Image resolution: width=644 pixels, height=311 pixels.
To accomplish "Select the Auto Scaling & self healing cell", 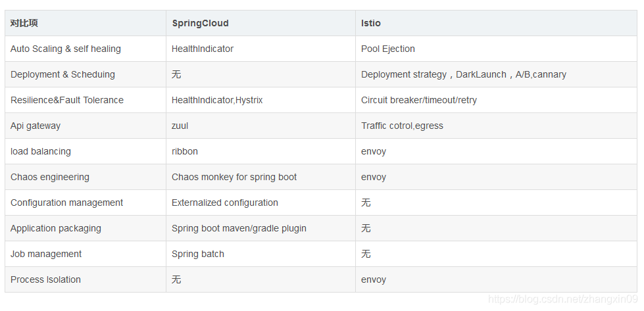I will 66,49.
